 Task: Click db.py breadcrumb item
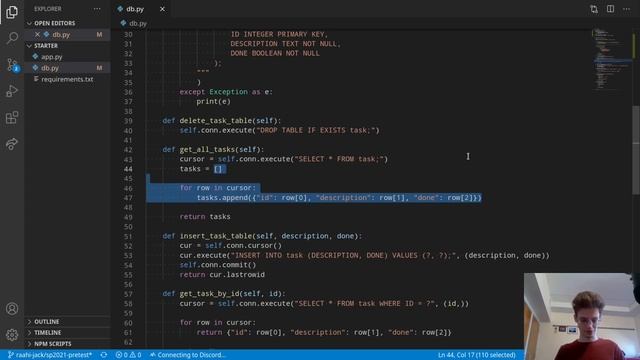(x=133, y=24)
